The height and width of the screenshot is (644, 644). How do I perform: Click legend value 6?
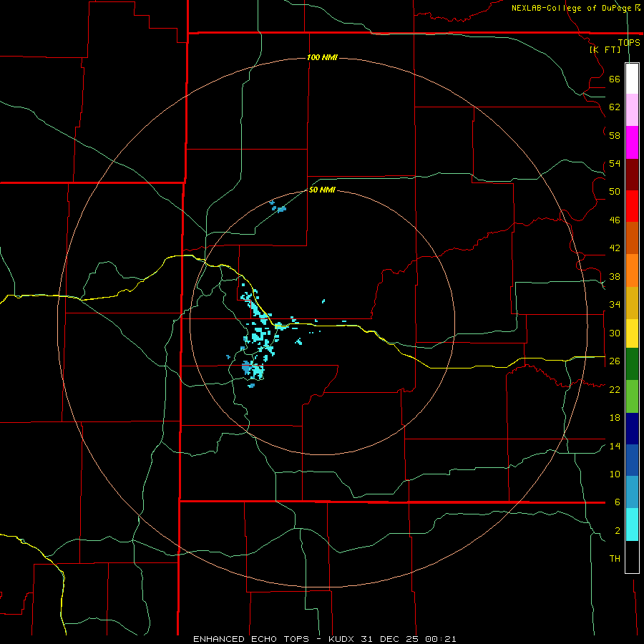point(618,502)
